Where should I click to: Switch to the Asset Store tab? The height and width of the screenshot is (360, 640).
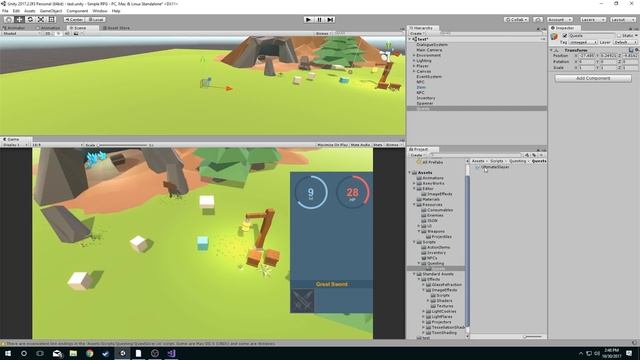(117, 28)
